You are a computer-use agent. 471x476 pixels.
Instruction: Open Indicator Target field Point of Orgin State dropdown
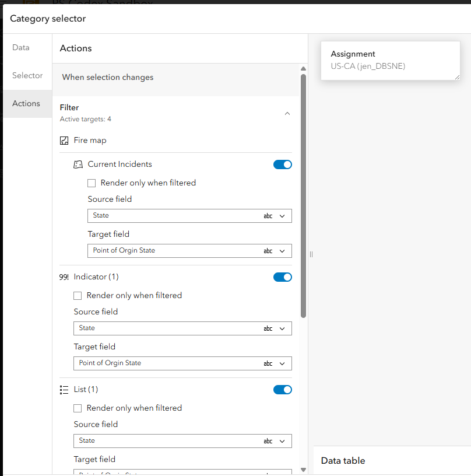[x=182, y=363]
